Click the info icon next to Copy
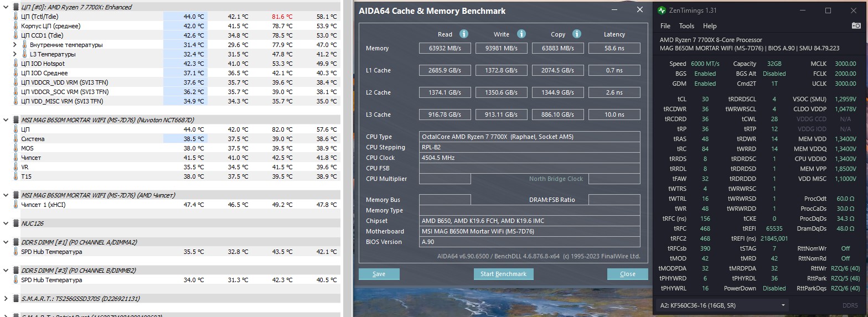 [576, 34]
